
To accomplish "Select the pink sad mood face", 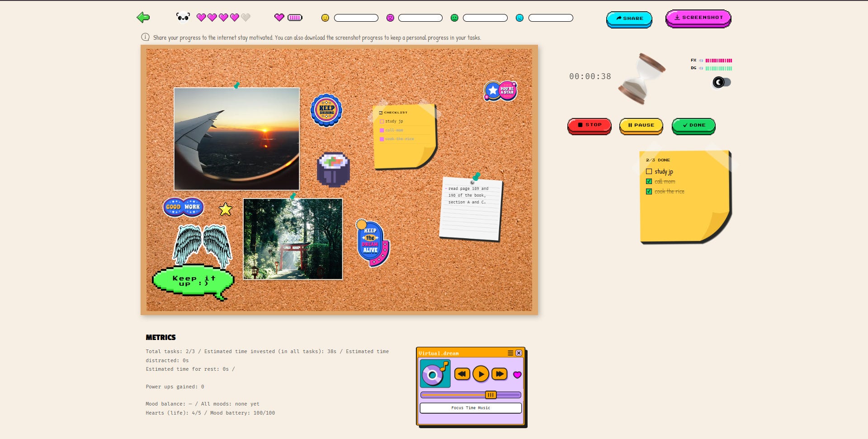I will [390, 18].
